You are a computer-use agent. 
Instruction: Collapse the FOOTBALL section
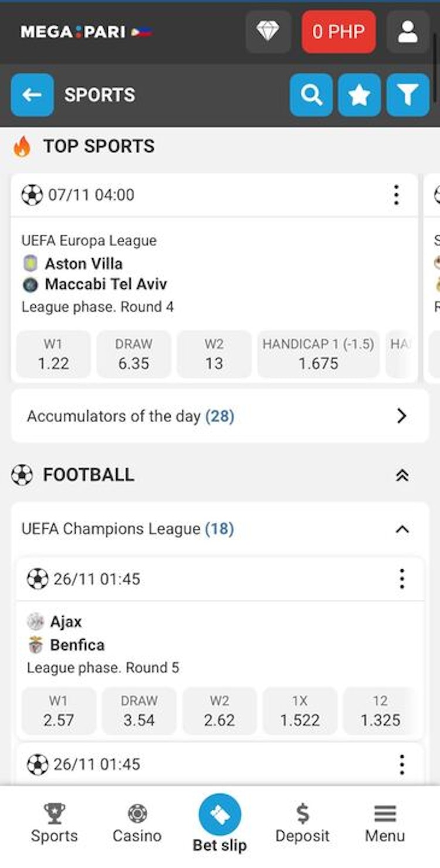click(402, 475)
